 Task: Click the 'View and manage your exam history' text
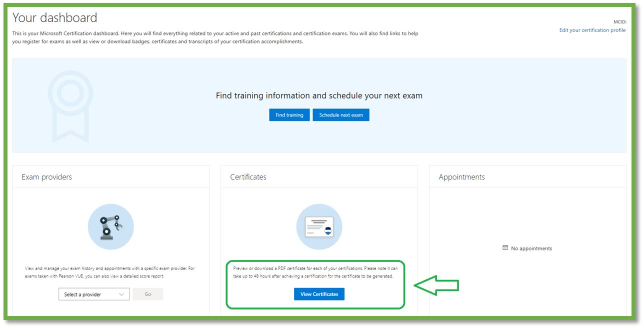tap(110, 272)
